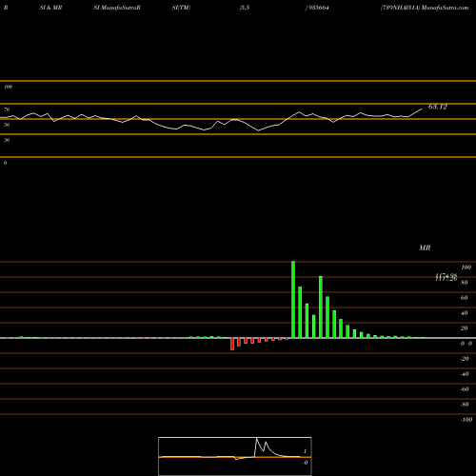Click the '-100' label on MR axis

pos(466,420)
